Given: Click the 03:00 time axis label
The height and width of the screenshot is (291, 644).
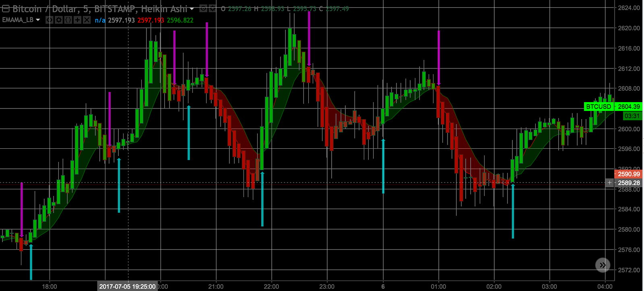Looking at the screenshot, I should coord(549,287).
